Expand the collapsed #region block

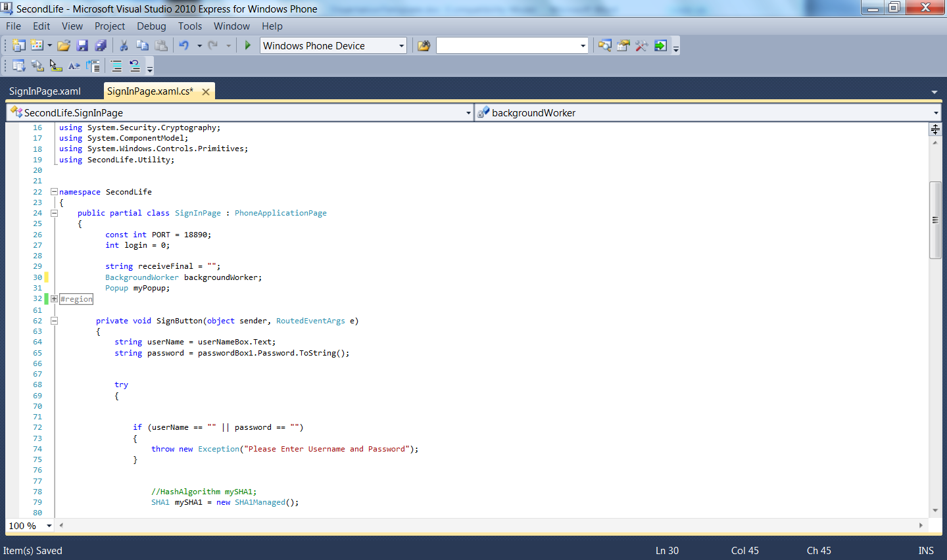point(54,299)
